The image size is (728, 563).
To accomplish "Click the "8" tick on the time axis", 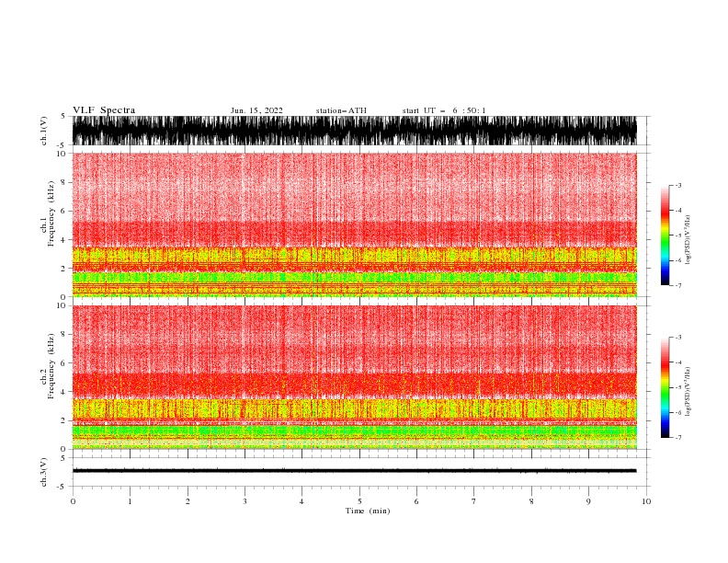I will coord(531,501).
